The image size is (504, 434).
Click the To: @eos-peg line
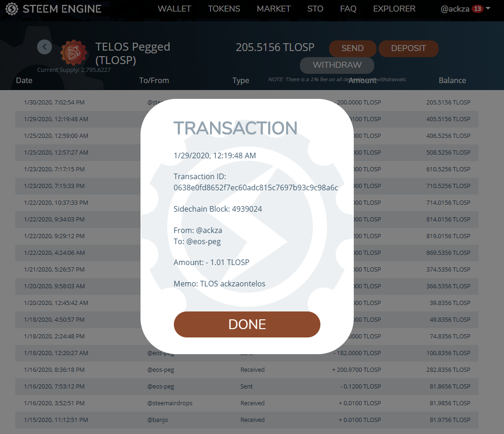click(197, 242)
